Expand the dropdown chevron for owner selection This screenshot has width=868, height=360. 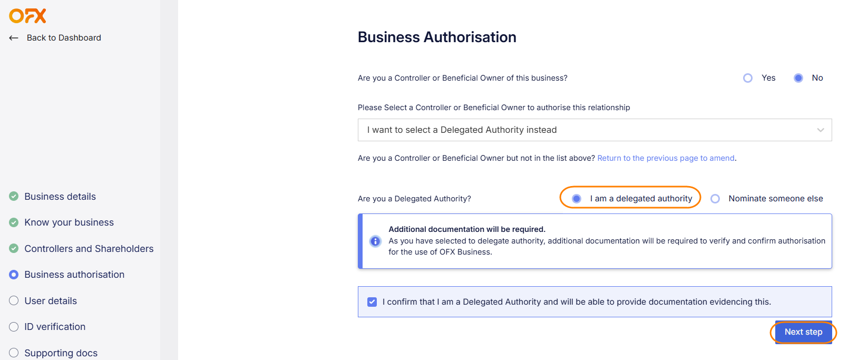coord(820,130)
